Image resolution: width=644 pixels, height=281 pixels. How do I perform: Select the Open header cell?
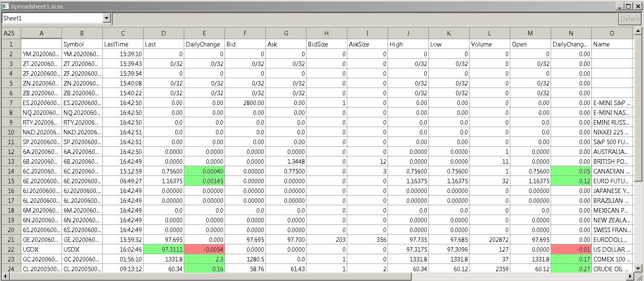[530, 44]
